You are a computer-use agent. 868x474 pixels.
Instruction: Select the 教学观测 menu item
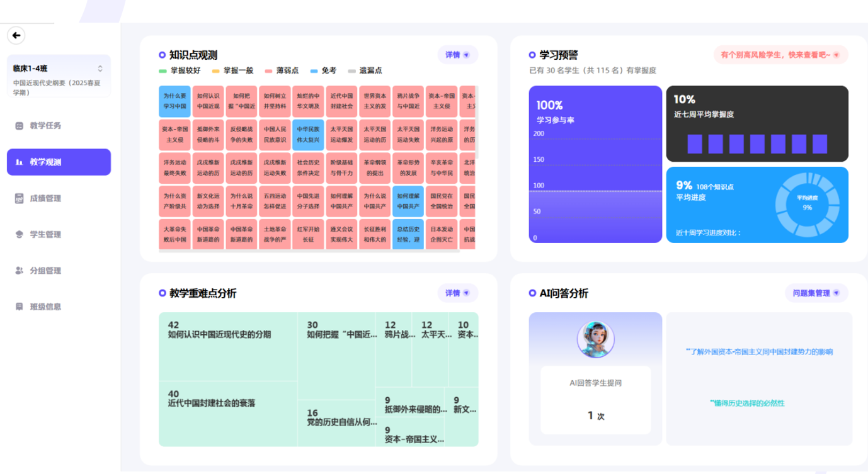[59, 162]
